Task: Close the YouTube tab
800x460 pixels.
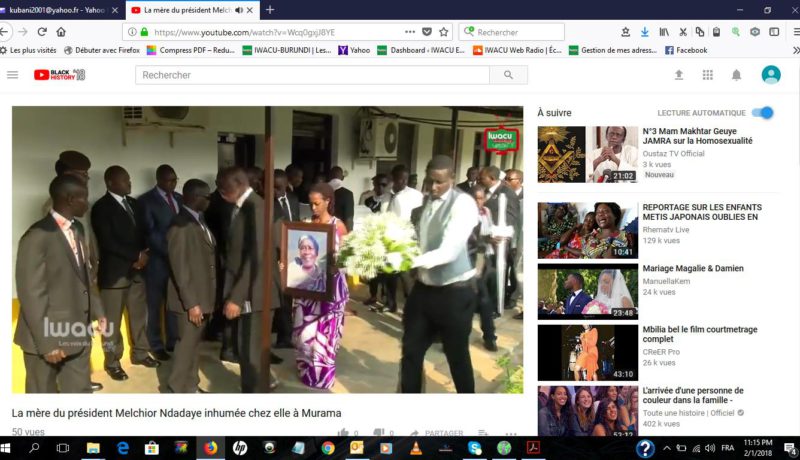Action: pos(249,10)
